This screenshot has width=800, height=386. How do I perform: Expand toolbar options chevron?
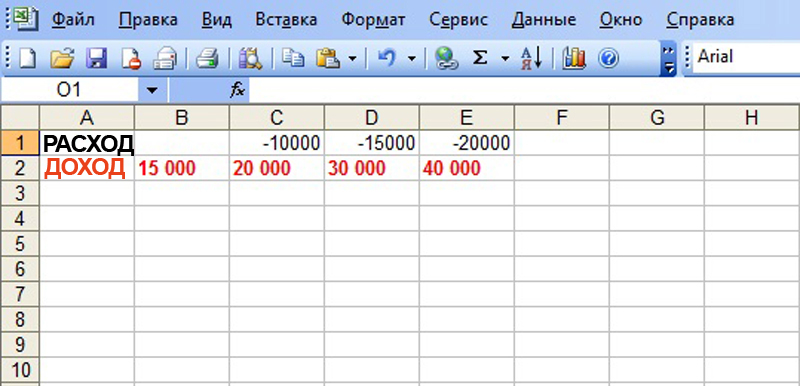point(669,58)
